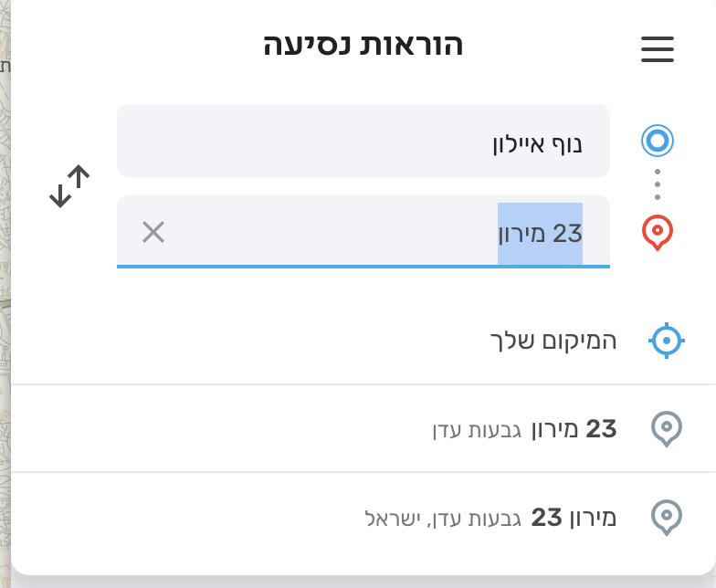Image resolution: width=716 pixels, height=588 pixels.
Task: Click the blue crosshair my-location icon
Action: tap(666, 341)
